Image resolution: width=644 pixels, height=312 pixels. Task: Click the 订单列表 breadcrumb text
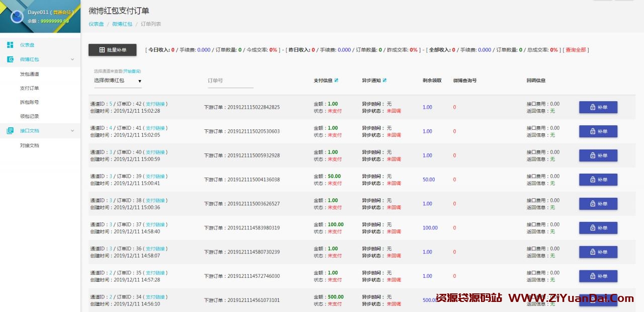pyautogui.click(x=151, y=24)
